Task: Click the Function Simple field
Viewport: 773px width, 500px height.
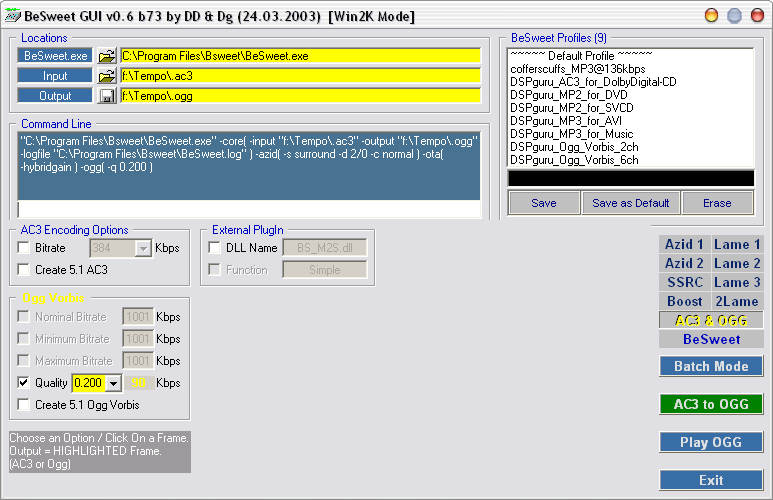Action: click(x=324, y=270)
